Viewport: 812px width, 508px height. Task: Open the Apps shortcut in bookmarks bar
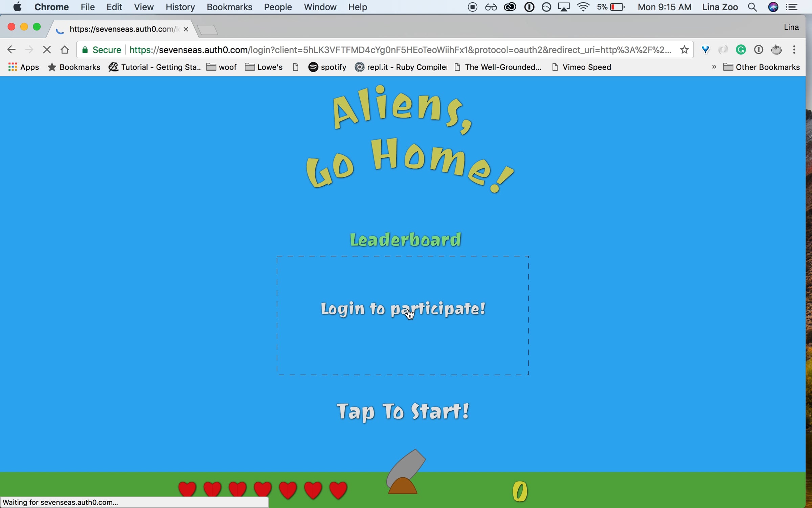click(24, 67)
